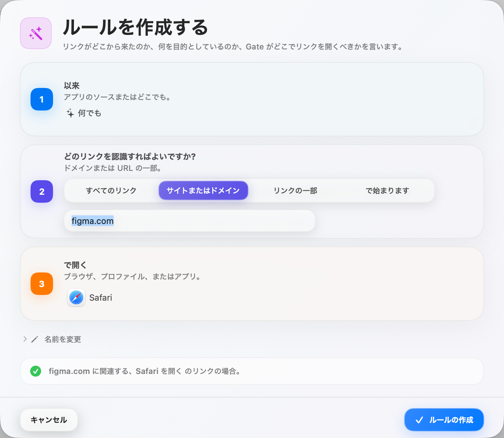This screenshot has width=504, height=438.
Task: Click the キャンセル button
Action: [x=49, y=420]
